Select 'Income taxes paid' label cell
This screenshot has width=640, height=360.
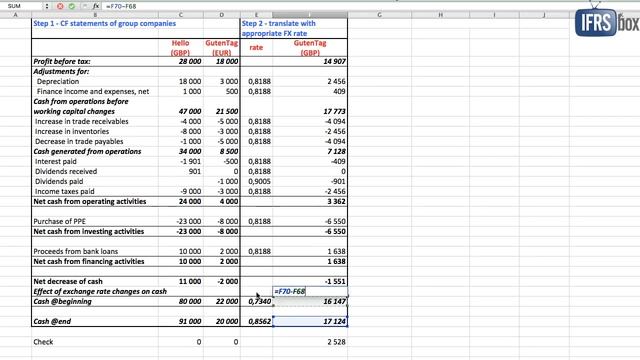(x=95, y=191)
